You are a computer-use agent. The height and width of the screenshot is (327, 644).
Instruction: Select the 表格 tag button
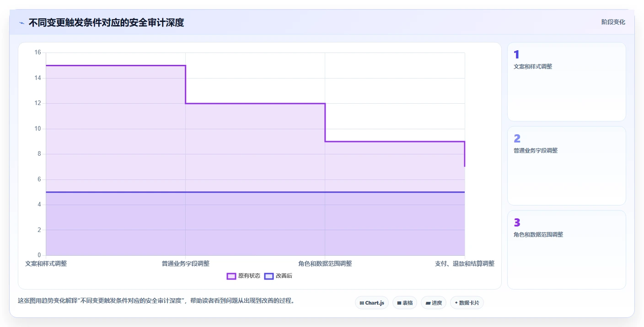coord(405,303)
